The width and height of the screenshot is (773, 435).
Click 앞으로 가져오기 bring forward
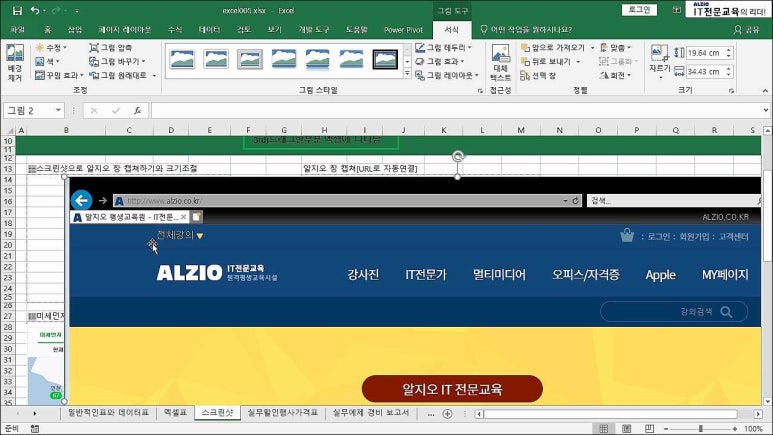[552, 48]
